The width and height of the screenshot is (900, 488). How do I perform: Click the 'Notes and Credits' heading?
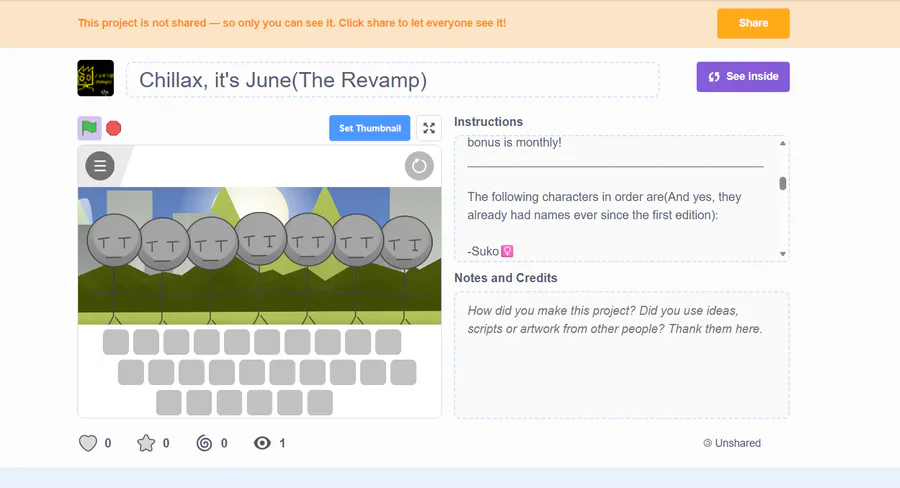[x=506, y=278]
